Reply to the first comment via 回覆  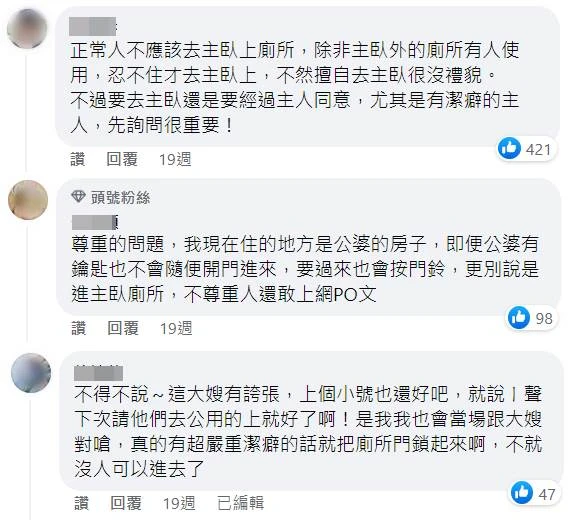pyautogui.click(x=122, y=160)
